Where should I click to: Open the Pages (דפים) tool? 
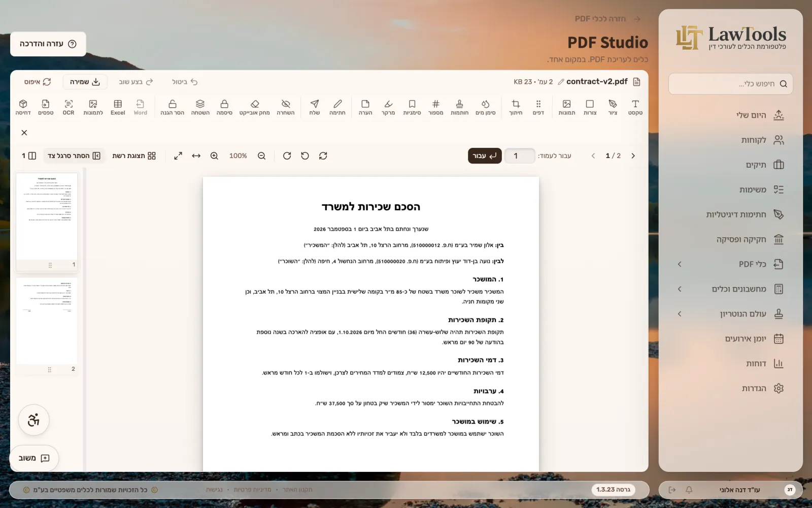click(538, 107)
